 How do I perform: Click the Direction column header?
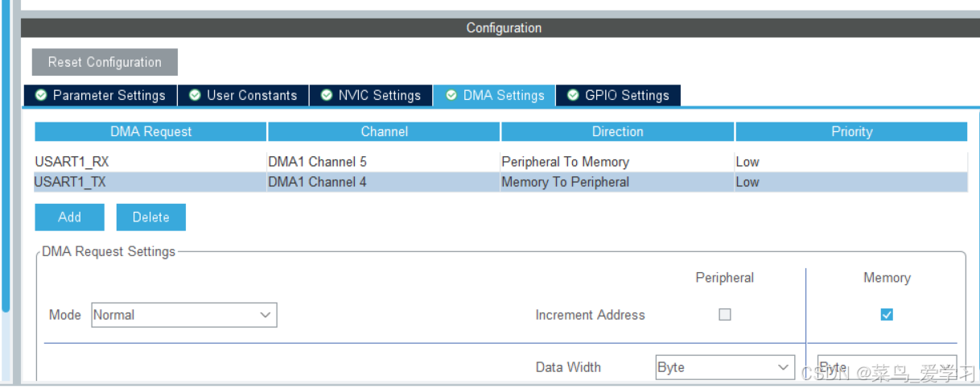[x=617, y=131]
